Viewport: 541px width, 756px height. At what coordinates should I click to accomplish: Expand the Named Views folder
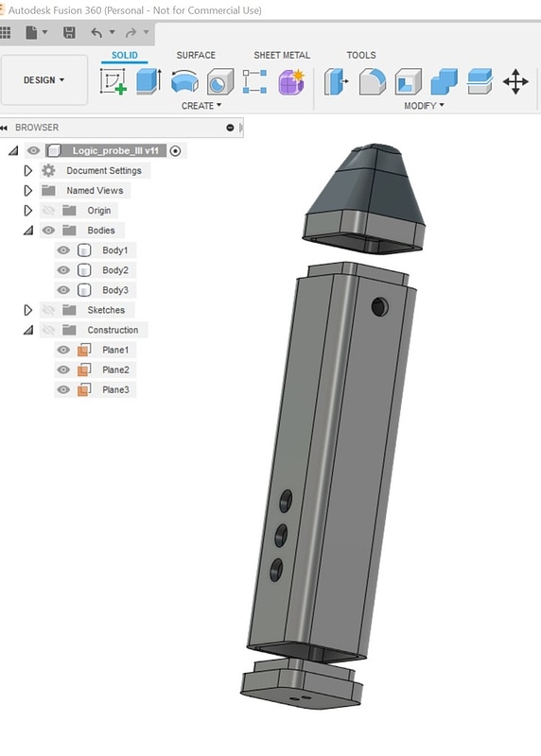click(x=28, y=191)
